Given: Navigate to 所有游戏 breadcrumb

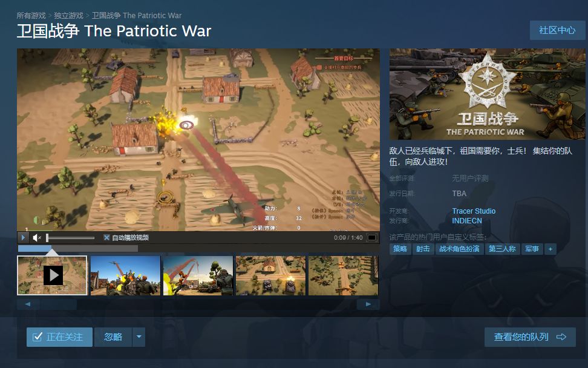Looking at the screenshot, I should coord(31,15).
